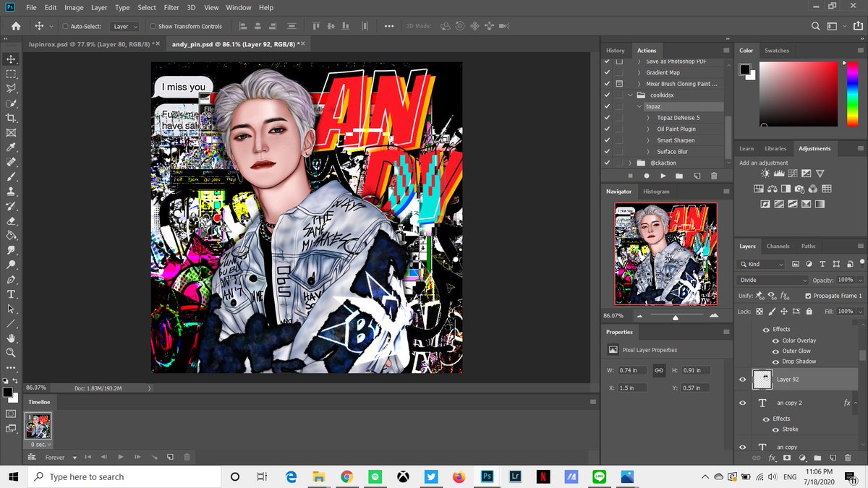This screenshot has width=868, height=488.
Task: Select the Crop tool
Action: [x=11, y=119]
